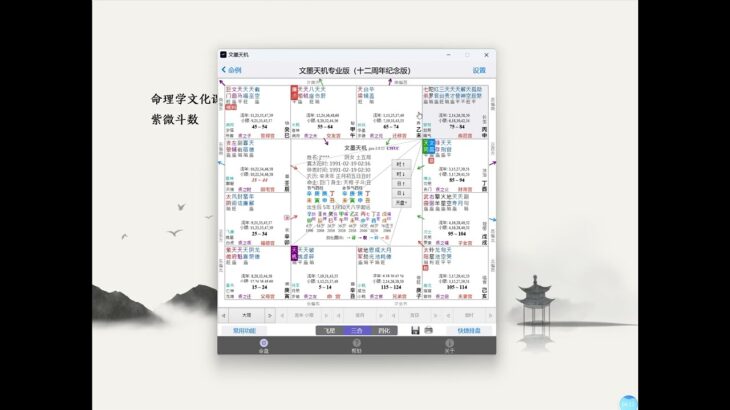The image size is (730, 410).
Task: Save the chart with floppy icon
Action: (x=415, y=330)
